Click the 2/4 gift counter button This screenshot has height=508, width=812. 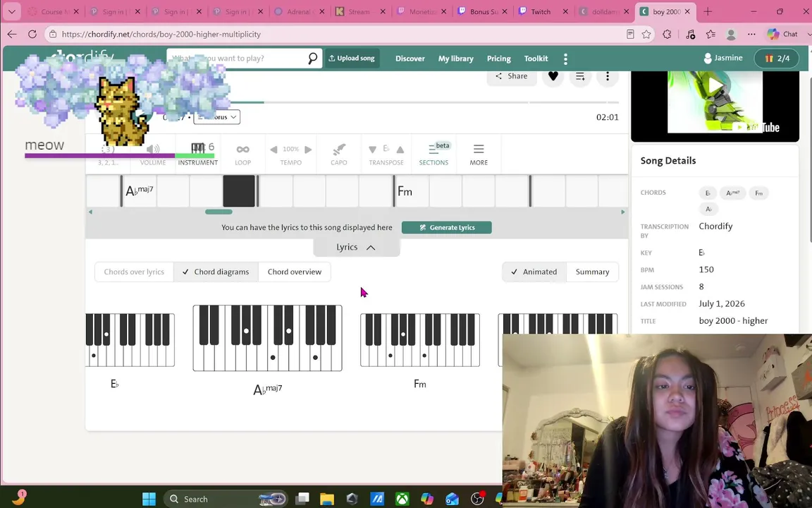[778, 59]
